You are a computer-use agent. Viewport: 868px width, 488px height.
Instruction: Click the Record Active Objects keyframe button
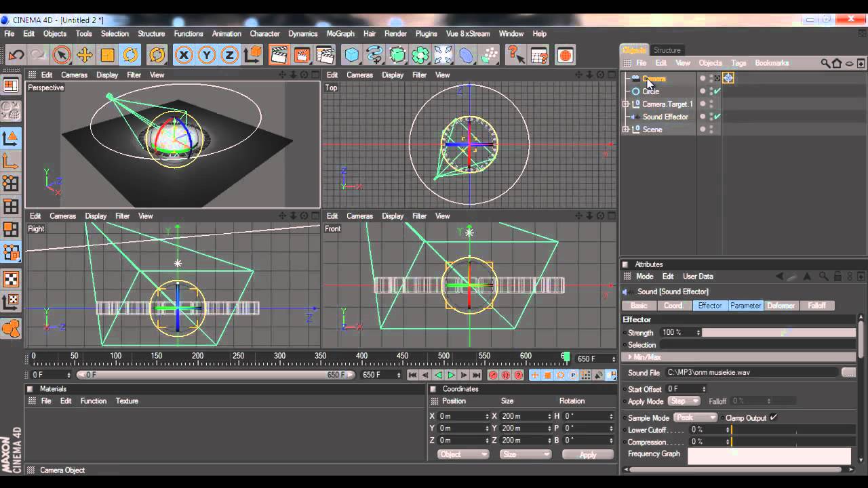pyautogui.click(x=493, y=375)
